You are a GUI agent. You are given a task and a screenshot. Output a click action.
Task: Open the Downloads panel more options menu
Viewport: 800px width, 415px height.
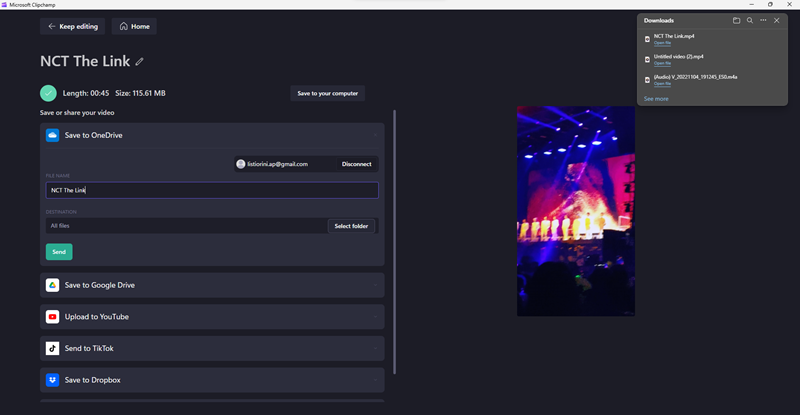(x=763, y=20)
